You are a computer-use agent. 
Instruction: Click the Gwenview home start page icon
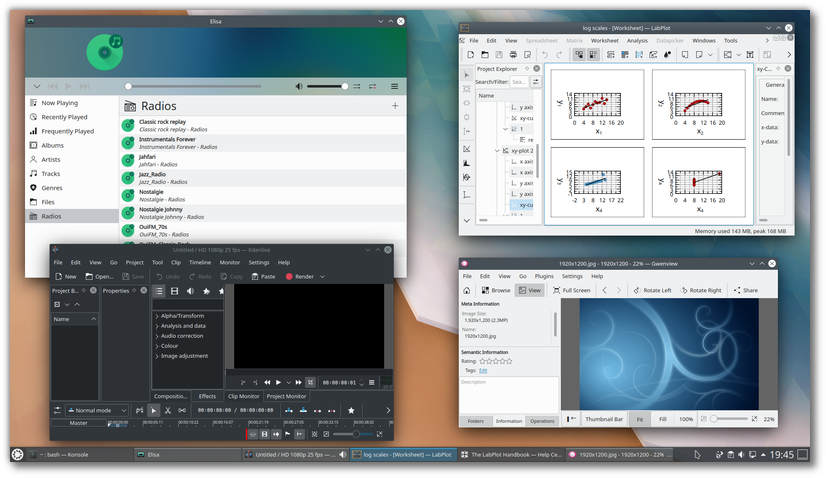coord(467,290)
